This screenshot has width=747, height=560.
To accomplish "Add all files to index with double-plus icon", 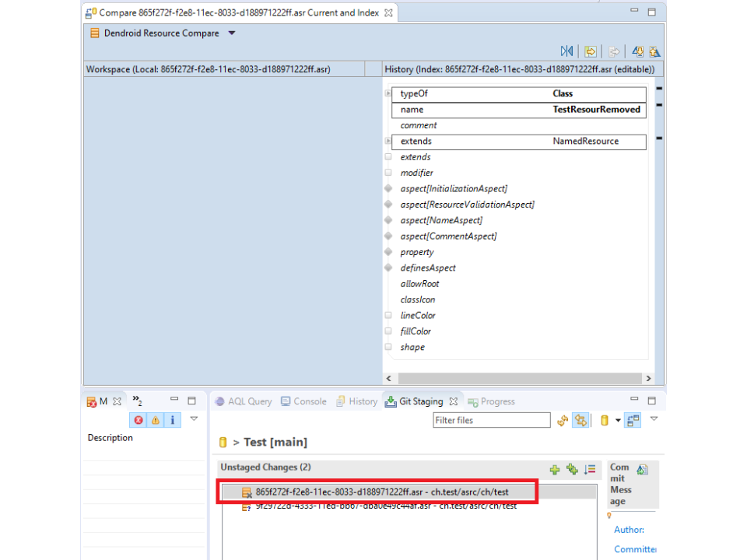I will 572,469.
